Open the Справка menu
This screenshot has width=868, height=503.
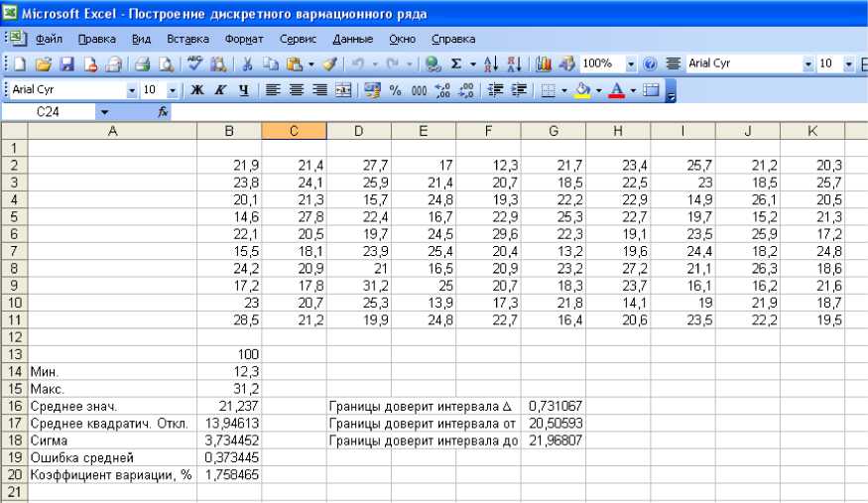click(453, 40)
